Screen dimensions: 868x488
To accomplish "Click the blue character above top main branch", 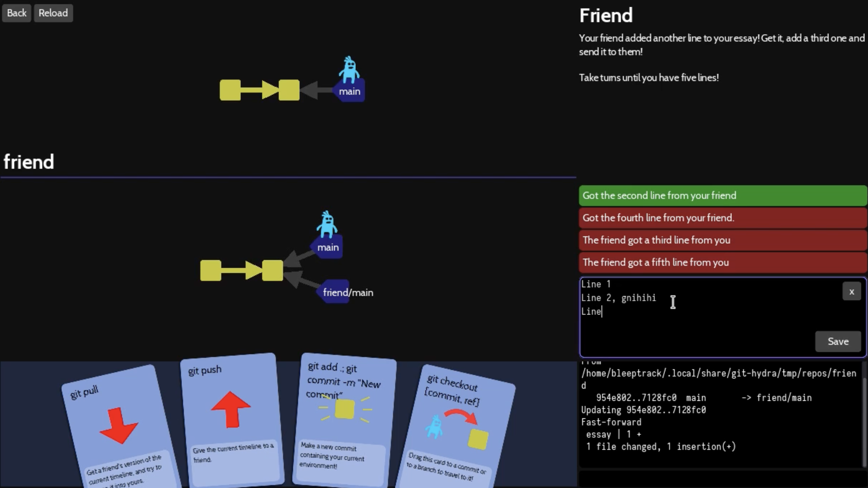I will 349,70.
